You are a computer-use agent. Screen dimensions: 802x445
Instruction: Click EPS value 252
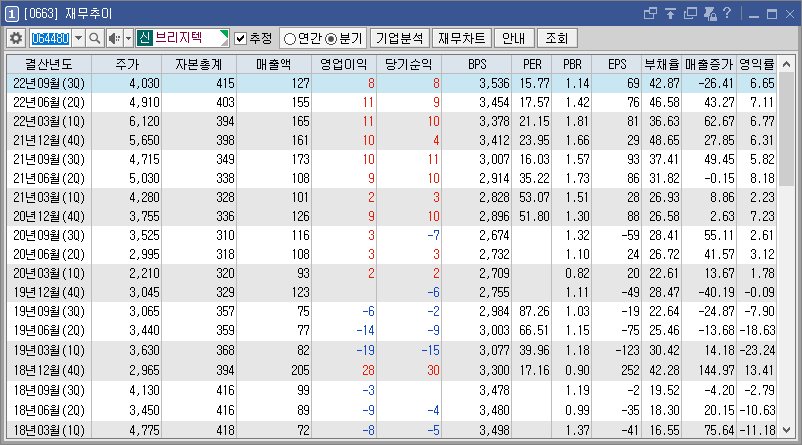click(x=630, y=370)
